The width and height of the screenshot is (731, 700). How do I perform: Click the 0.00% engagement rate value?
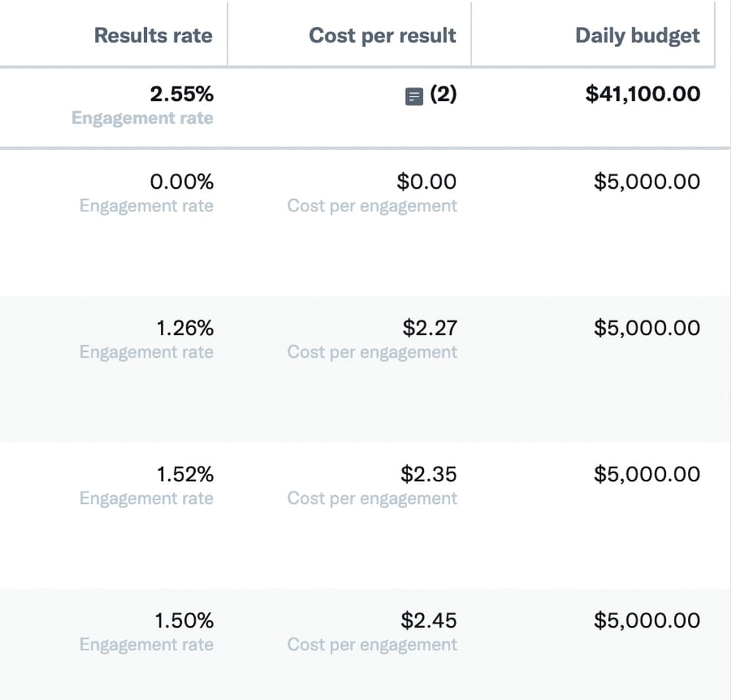click(183, 181)
